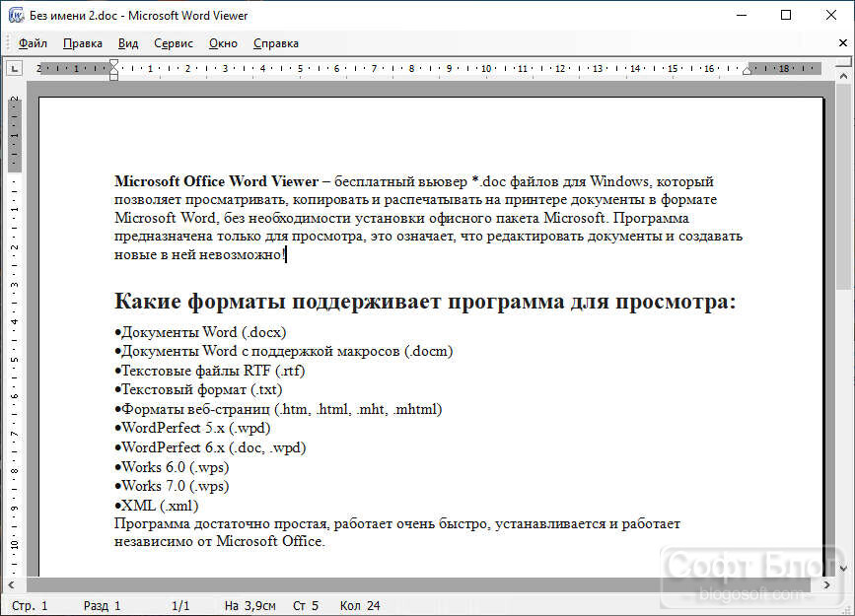This screenshot has height=616, width=855.
Task: Click the vertical scrollbar thumb
Action: pyautogui.click(x=843, y=185)
